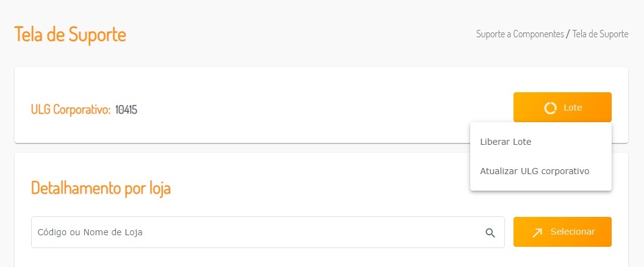Click the ULG Corporativo label
This screenshot has width=644, height=267.
coord(71,110)
